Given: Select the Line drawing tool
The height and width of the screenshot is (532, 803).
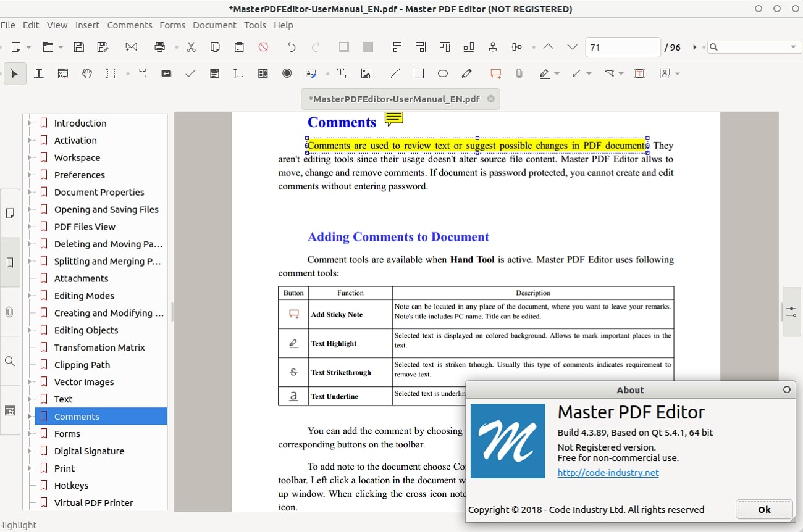Looking at the screenshot, I should (395, 73).
